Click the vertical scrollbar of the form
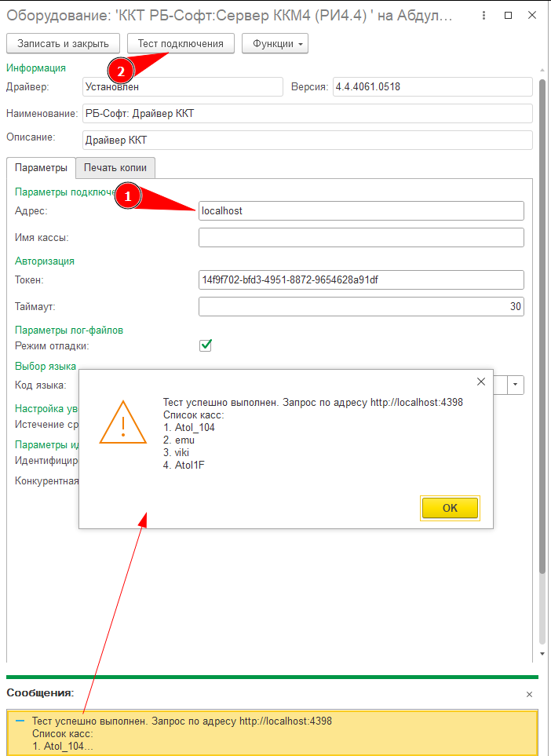Viewport: 551px width, 756px height. pyautogui.click(x=542, y=327)
